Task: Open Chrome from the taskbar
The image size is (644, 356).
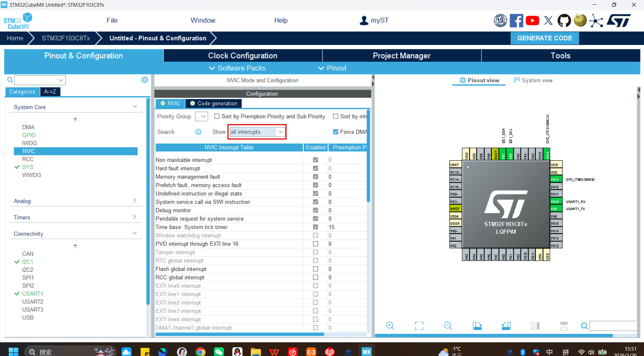Action: click(200, 352)
